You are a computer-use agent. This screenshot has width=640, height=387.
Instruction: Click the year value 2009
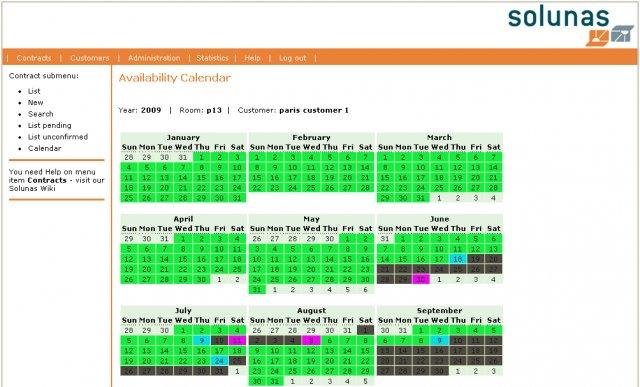click(x=151, y=110)
